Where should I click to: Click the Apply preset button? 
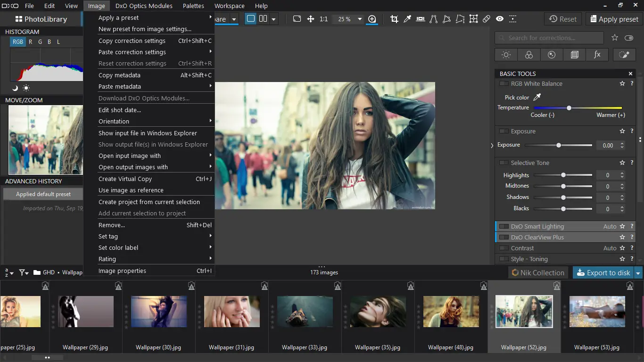(x=614, y=19)
